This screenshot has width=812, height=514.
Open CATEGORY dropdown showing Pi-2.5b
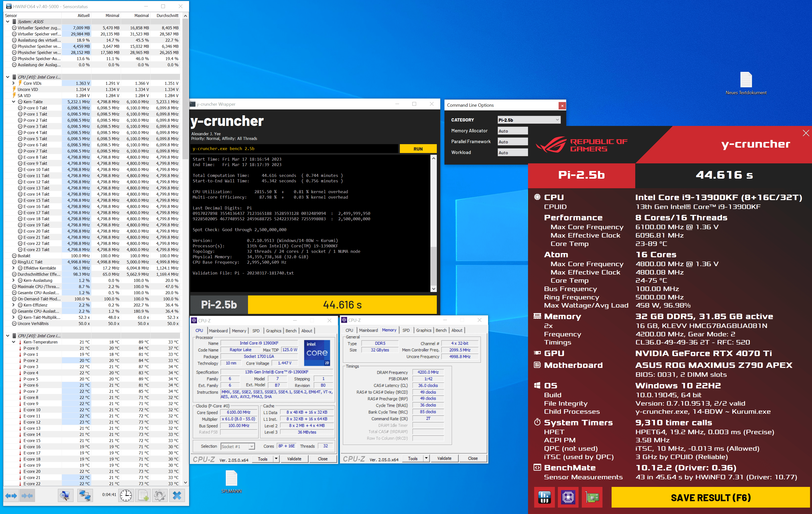529,120
